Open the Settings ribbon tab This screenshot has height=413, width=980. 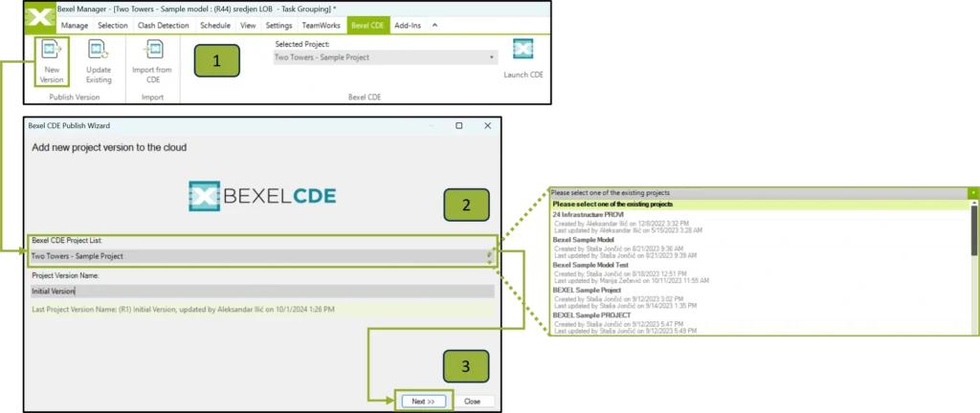(x=278, y=26)
